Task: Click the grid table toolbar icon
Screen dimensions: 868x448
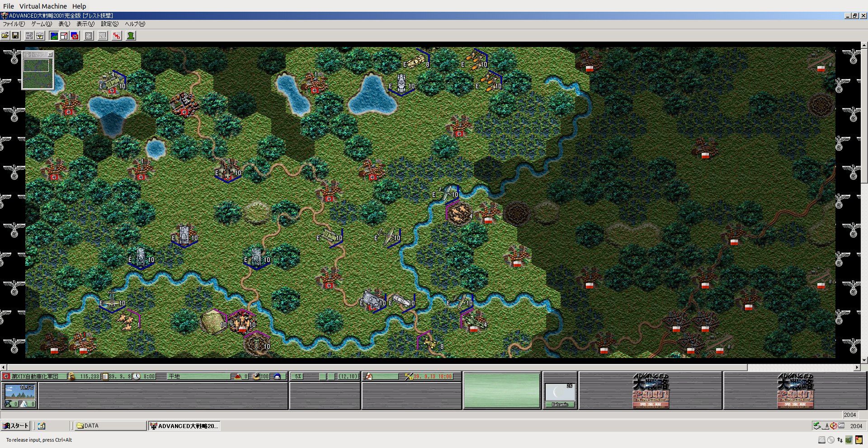Action: [x=89, y=36]
